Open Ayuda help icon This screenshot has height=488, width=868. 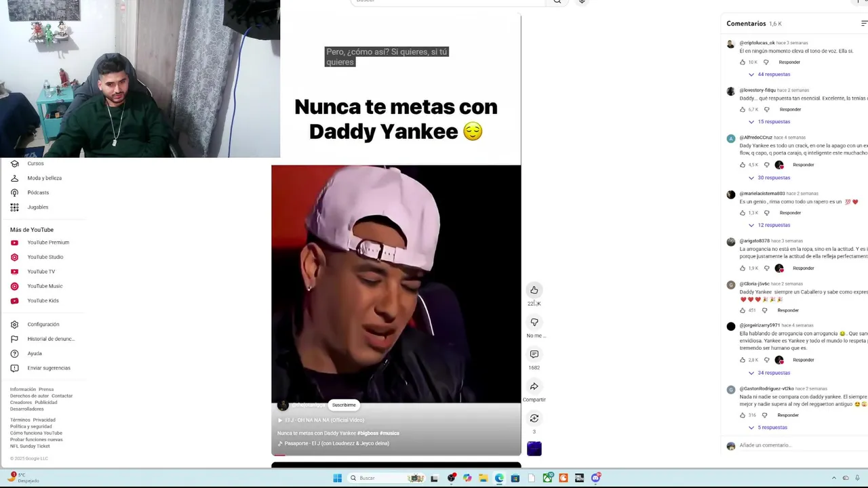click(x=14, y=354)
